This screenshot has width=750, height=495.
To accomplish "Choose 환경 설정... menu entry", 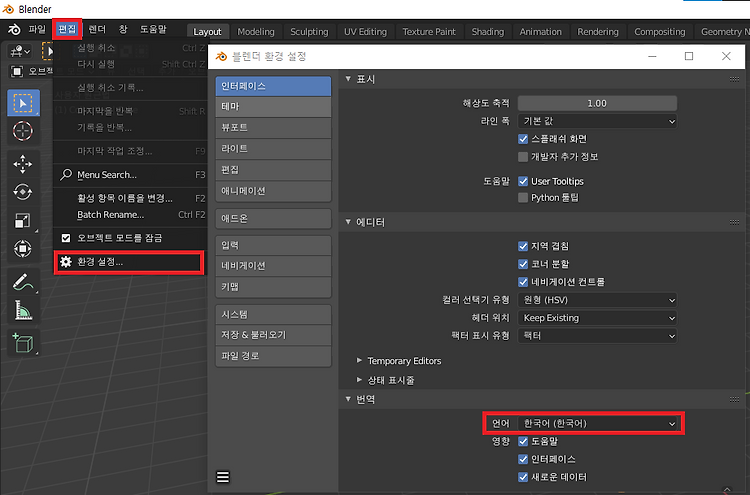I will [129, 262].
